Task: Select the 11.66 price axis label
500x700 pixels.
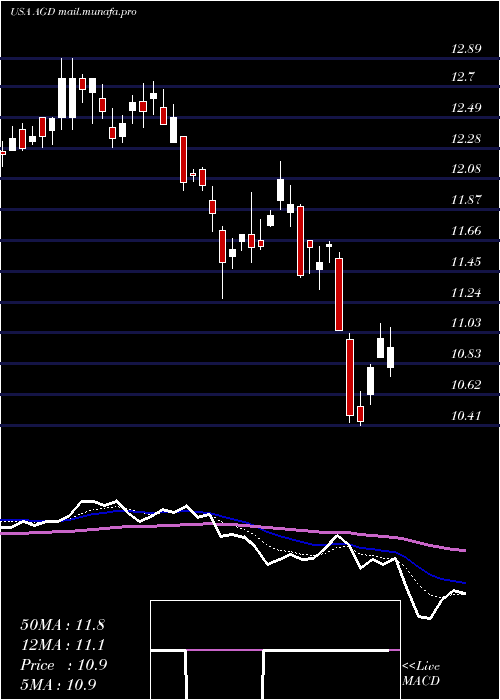Action: click(466, 231)
